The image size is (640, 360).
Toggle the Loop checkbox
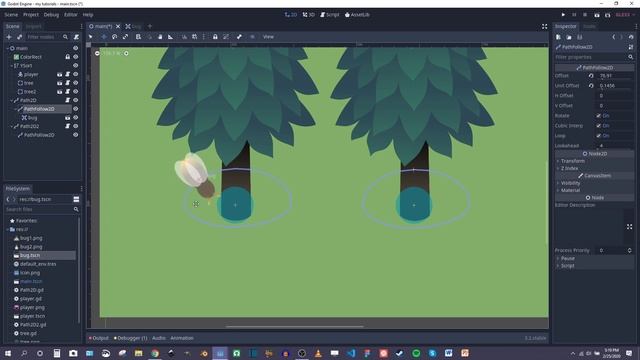point(598,136)
